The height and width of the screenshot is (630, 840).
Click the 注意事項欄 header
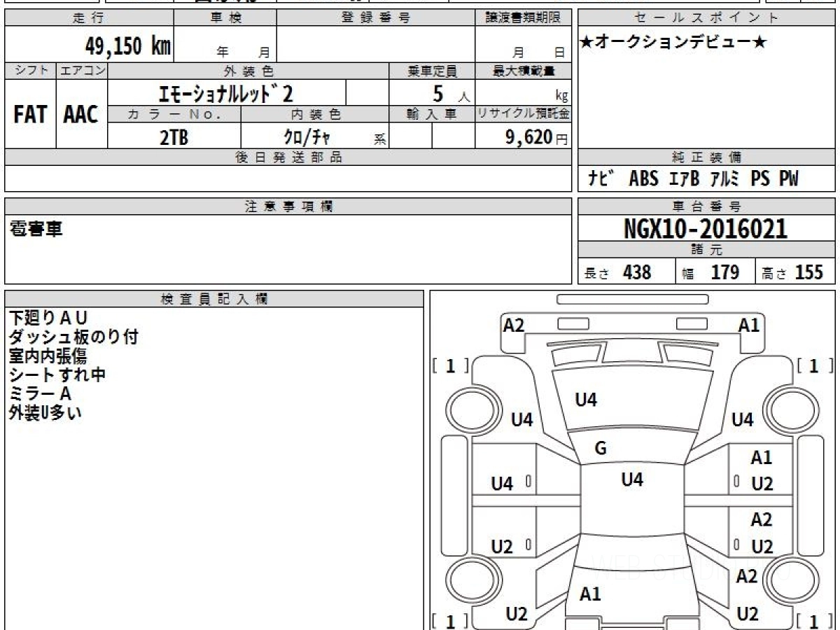point(288,206)
